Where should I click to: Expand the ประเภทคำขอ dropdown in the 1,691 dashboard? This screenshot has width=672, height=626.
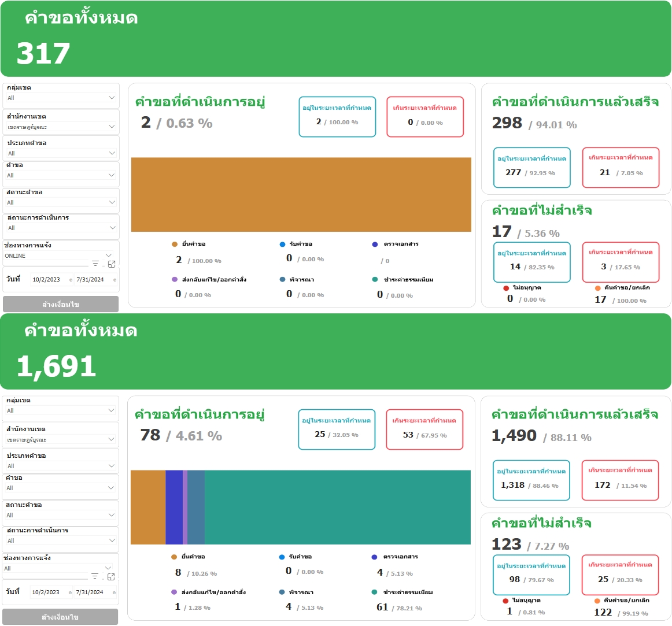tap(111, 466)
